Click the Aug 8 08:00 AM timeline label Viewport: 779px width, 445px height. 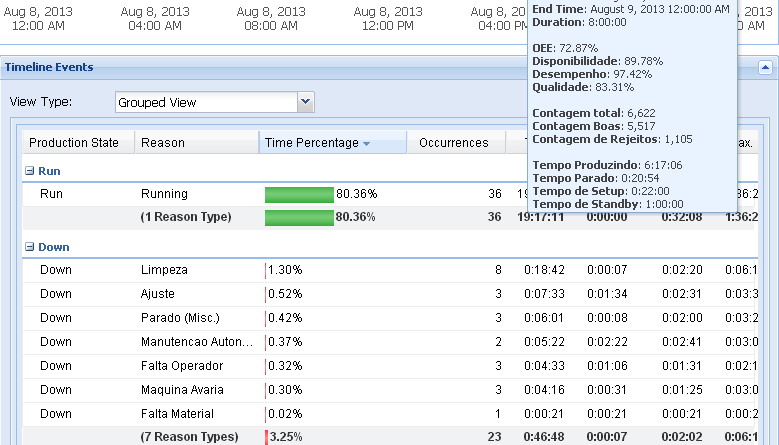pyautogui.click(x=271, y=18)
